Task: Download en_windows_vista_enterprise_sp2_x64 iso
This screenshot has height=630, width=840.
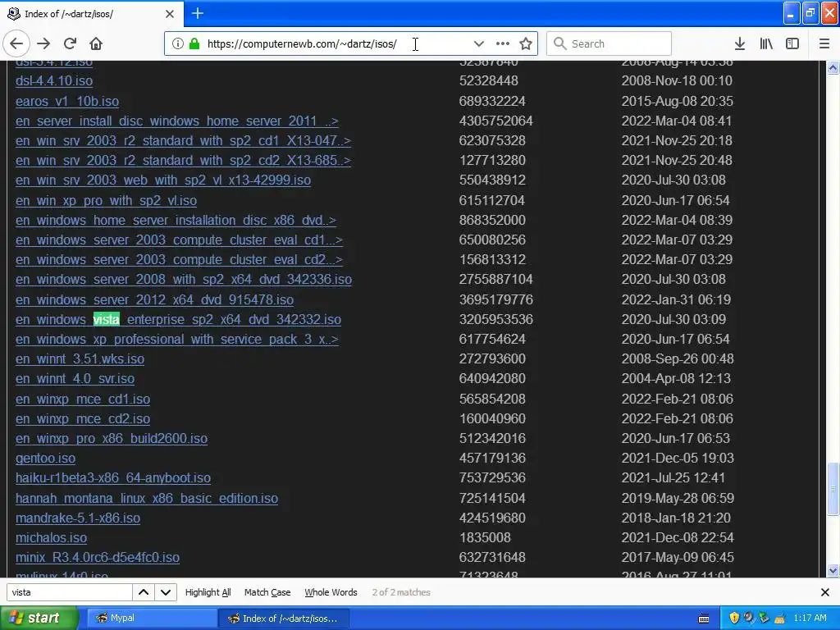Action: tap(178, 319)
